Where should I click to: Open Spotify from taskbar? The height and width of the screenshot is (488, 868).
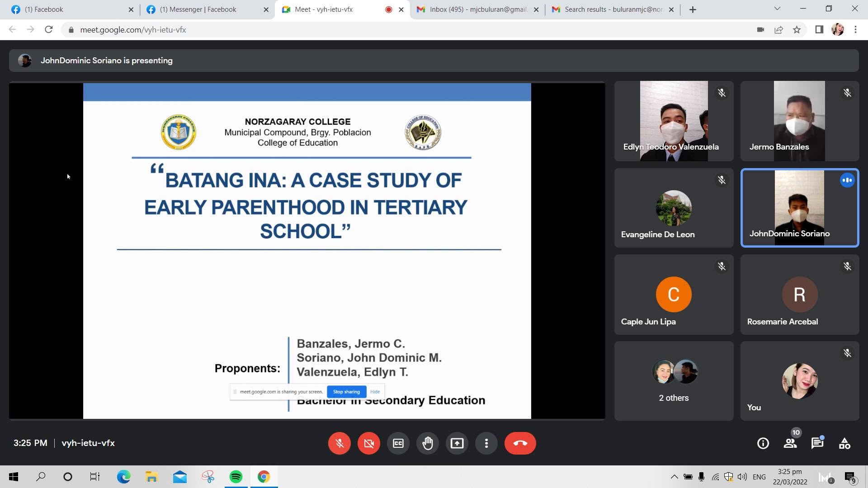coord(236,477)
